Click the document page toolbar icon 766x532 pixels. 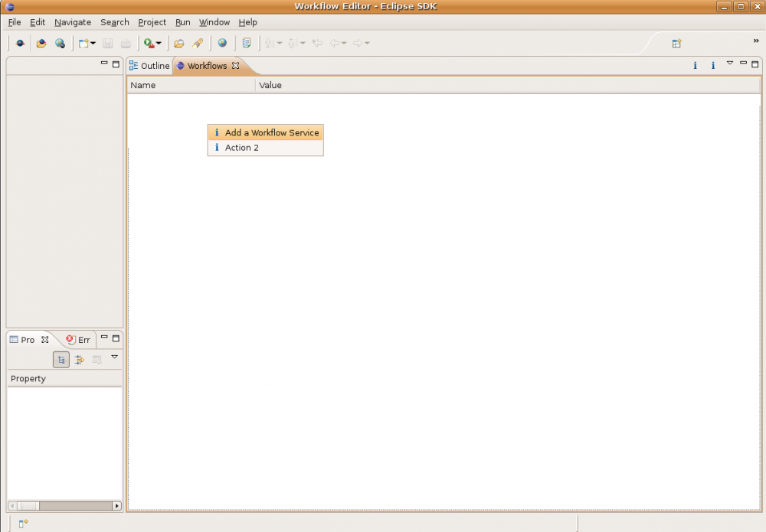pos(246,44)
